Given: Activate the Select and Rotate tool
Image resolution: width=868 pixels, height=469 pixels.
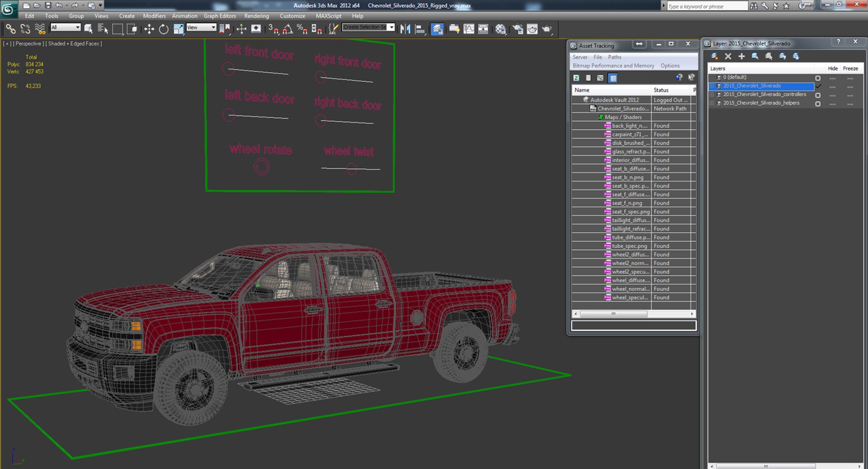Looking at the screenshot, I should click(164, 29).
